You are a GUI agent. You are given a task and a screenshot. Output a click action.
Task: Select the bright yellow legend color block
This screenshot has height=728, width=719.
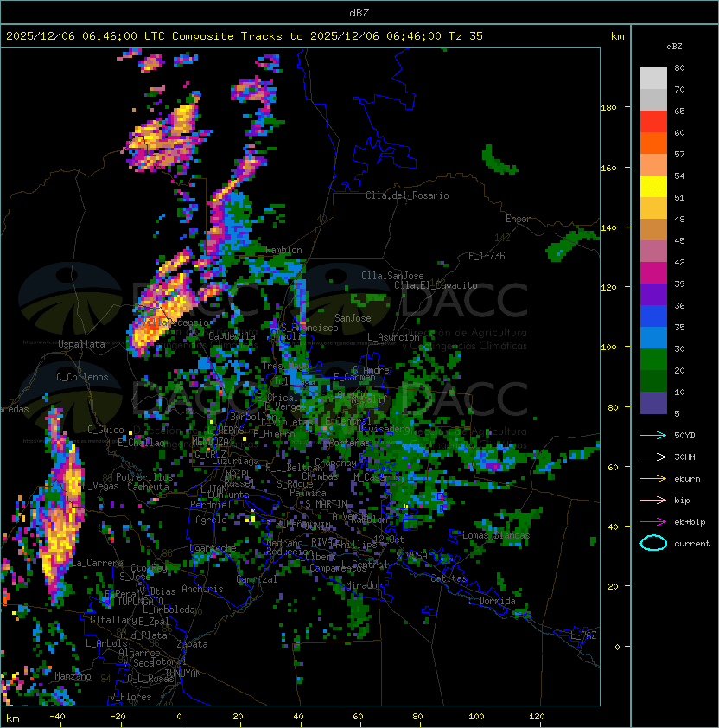(653, 186)
